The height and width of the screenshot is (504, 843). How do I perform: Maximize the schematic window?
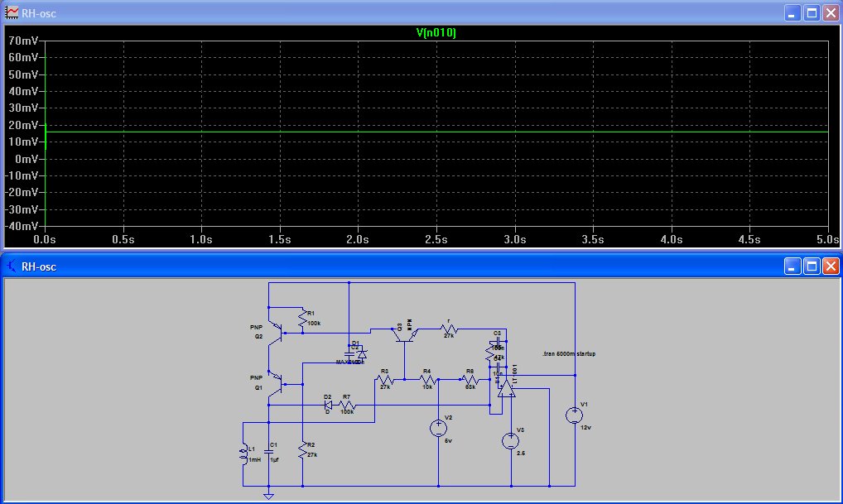pos(812,266)
